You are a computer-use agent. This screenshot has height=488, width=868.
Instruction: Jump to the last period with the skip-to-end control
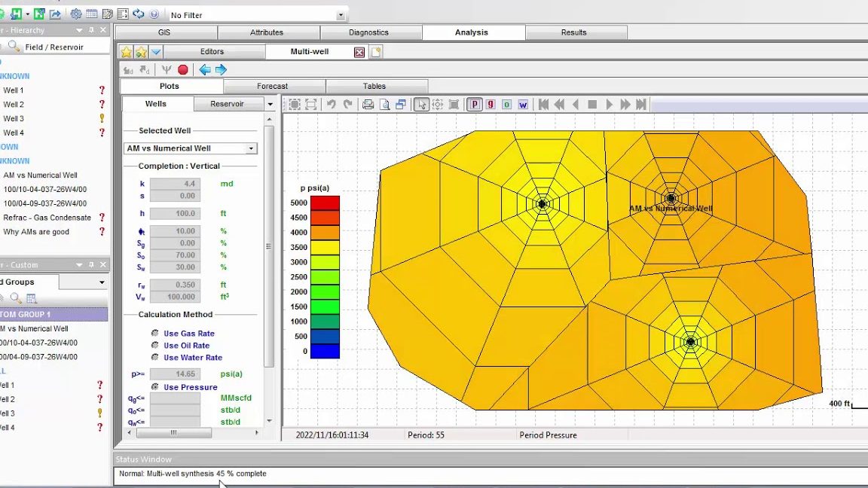tap(641, 105)
